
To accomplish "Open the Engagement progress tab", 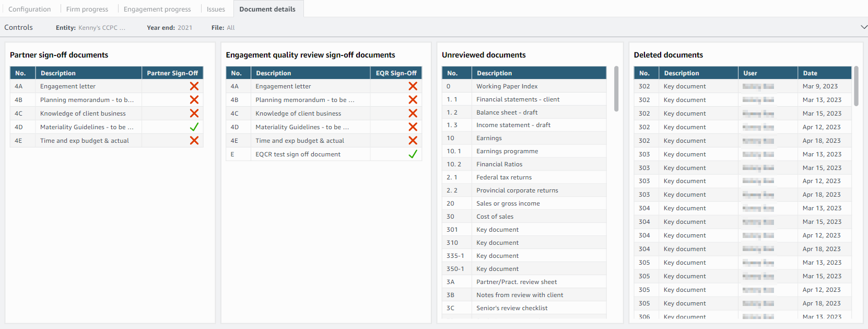I will 157,9.
